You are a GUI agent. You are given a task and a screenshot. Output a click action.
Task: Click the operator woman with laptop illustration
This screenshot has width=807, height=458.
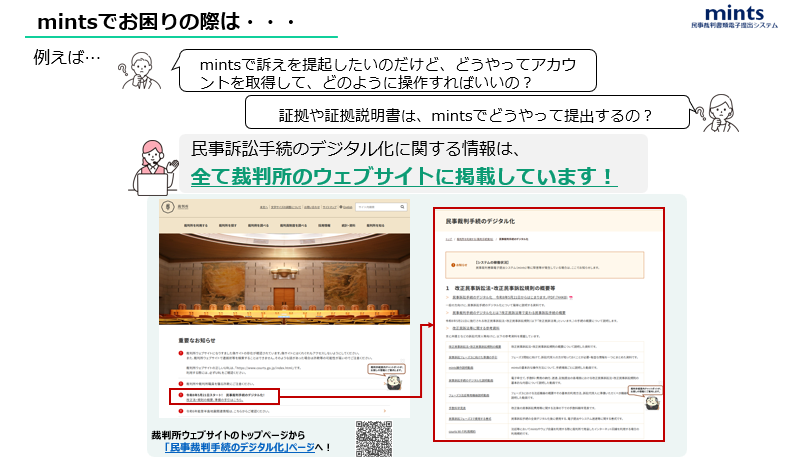pyautogui.click(x=154, y=168)
